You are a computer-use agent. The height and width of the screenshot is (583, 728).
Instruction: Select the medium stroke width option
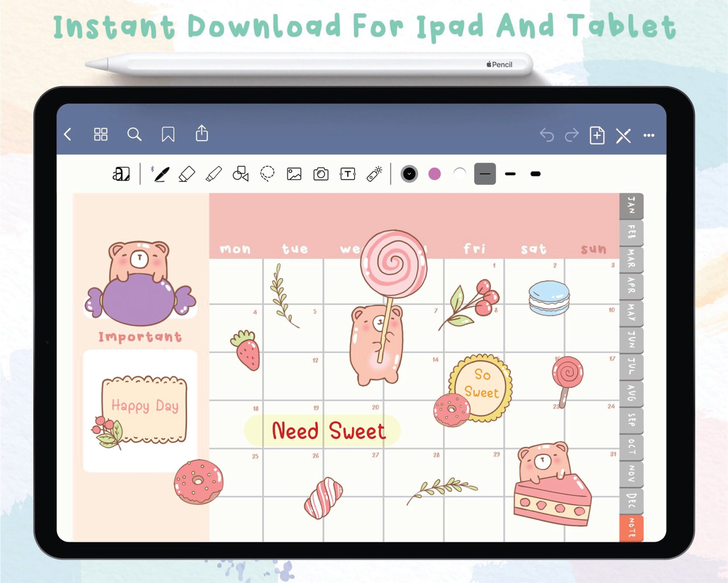pyautogui.click(x=510, y=174)
